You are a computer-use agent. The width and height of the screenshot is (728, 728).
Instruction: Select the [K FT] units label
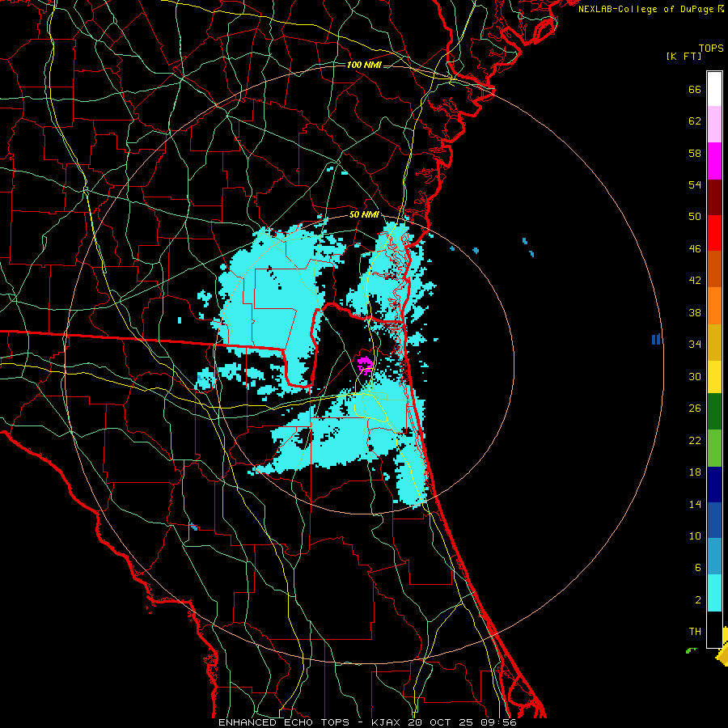click(684, 57)
